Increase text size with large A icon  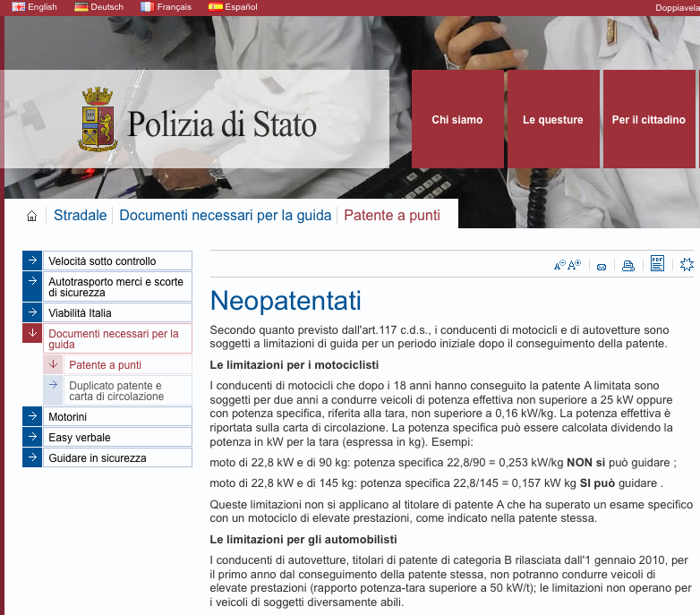(x=575, y=265)
